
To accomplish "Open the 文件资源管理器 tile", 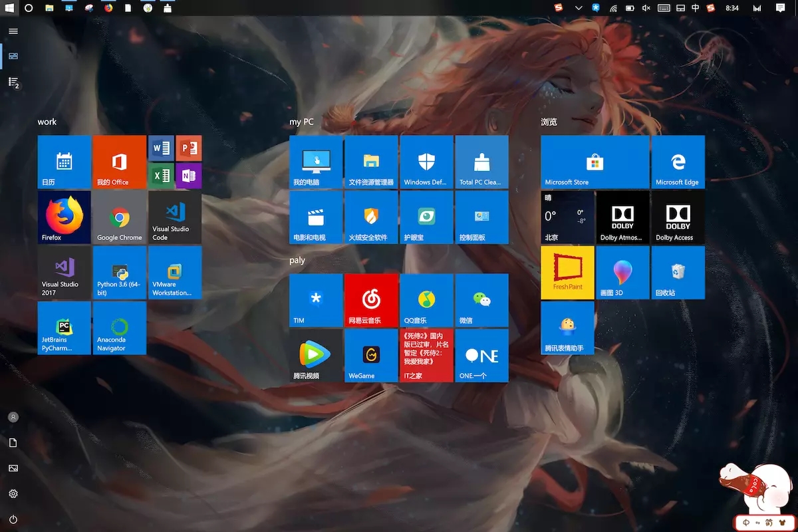I will [372, 162].
